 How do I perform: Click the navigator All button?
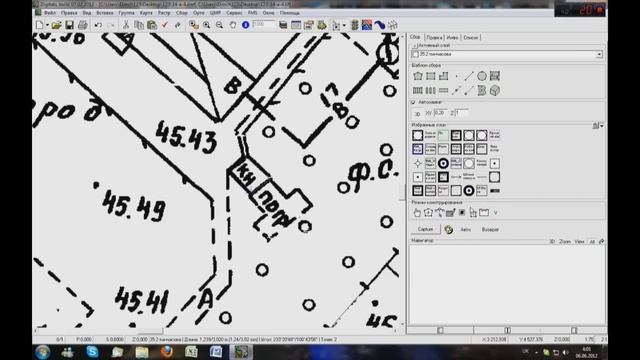(x=592, y=242)
